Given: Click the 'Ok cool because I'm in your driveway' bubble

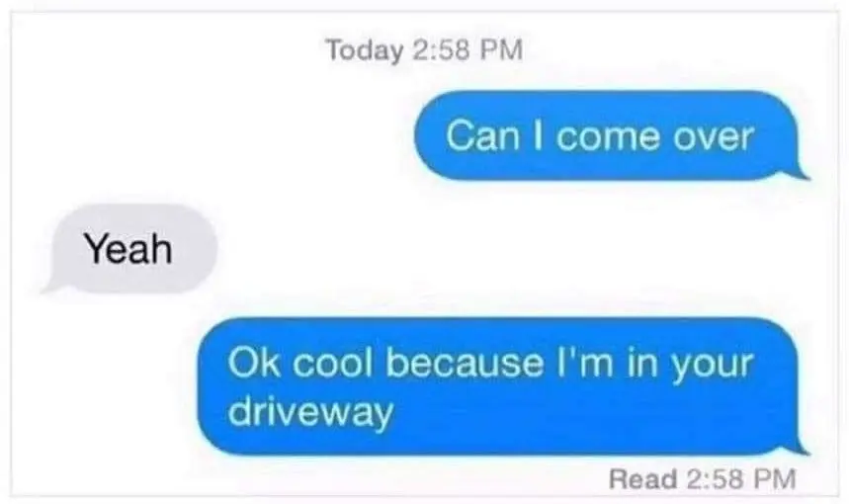Looking at the screenshot, I should (x=498, y=386).
